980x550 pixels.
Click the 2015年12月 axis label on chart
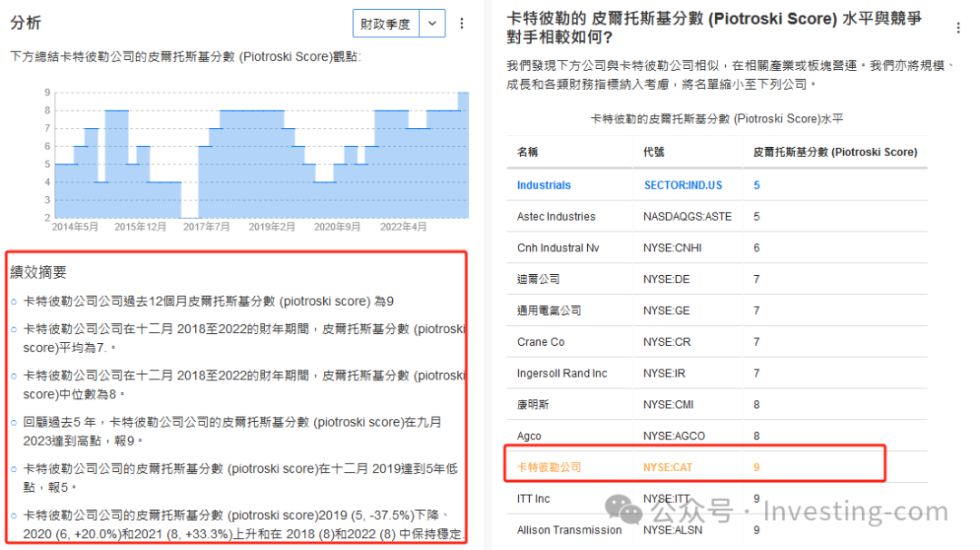tap(140, 227)
